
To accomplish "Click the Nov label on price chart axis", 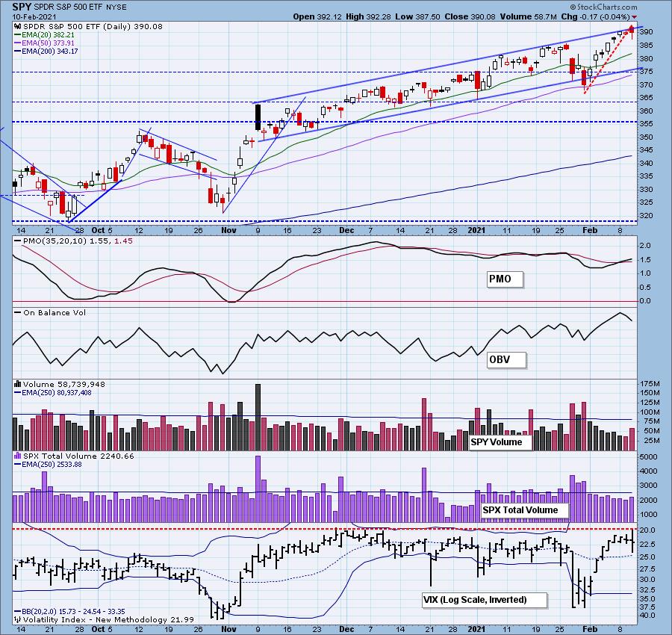I will click(229, 230).
